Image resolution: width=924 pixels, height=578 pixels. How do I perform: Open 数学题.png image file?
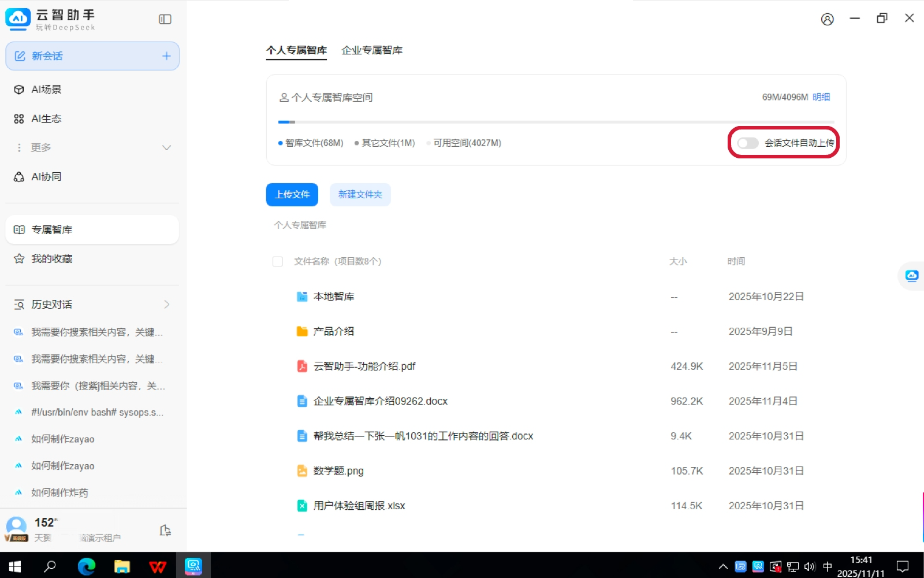pyautogui.click(x=338, y=471)
